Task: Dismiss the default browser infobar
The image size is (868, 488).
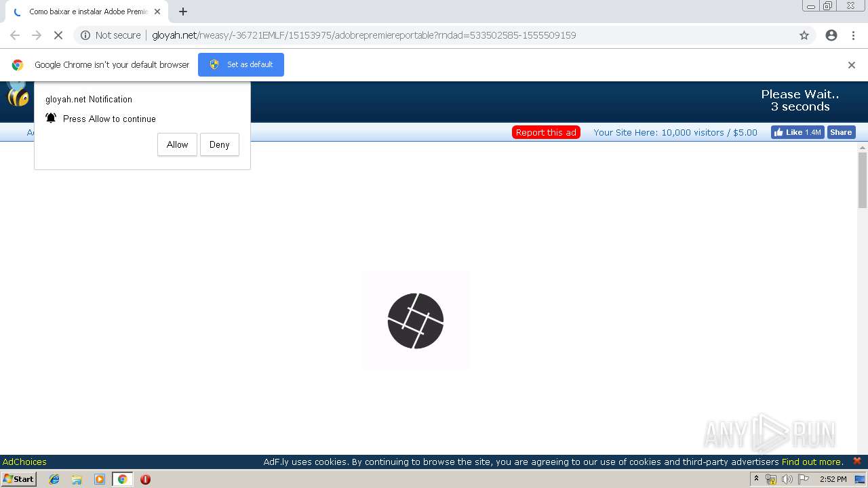Action: pos(851,65)
